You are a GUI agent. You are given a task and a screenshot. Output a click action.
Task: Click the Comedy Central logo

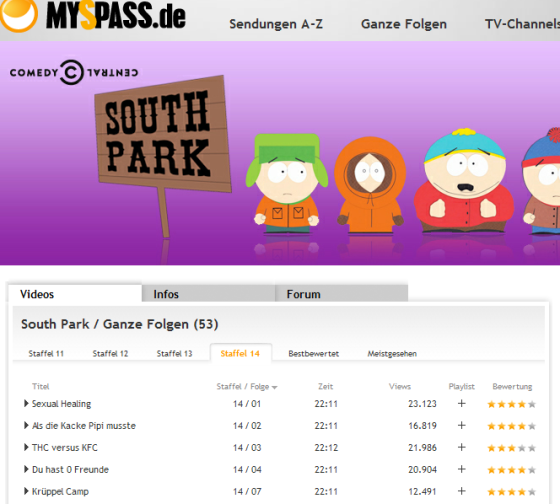point(74,73)
